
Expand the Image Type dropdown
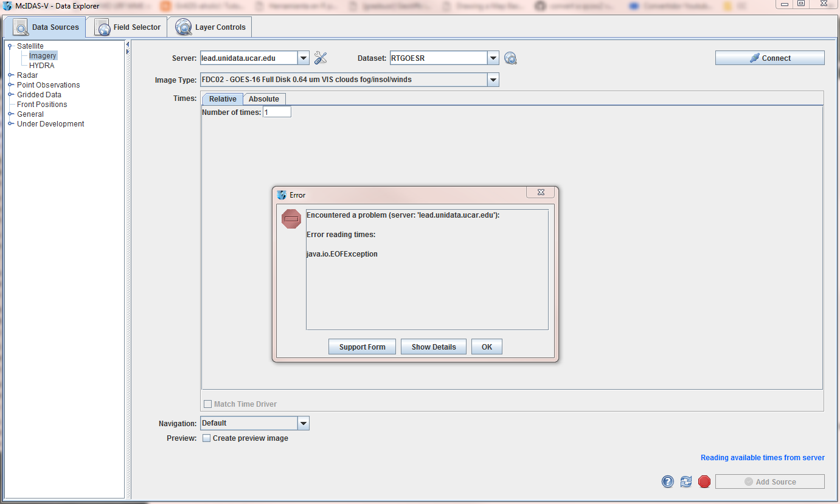493,80
